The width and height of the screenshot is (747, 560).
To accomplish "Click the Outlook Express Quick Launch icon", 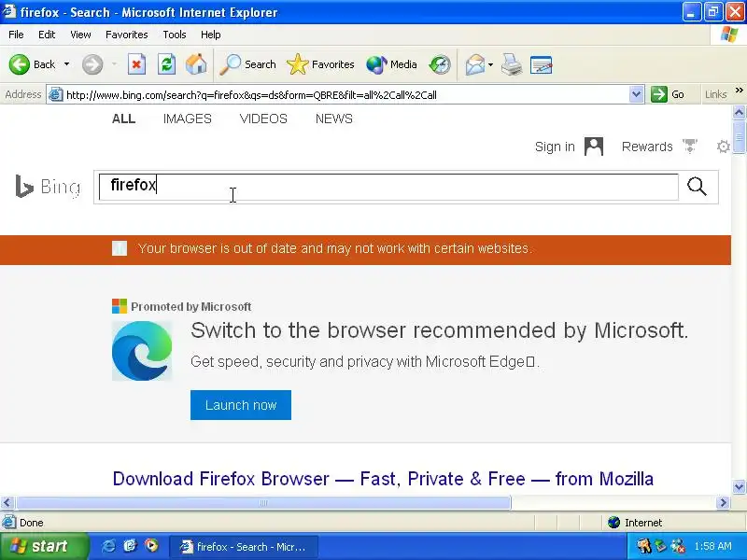I will click(x=130, y=546).
